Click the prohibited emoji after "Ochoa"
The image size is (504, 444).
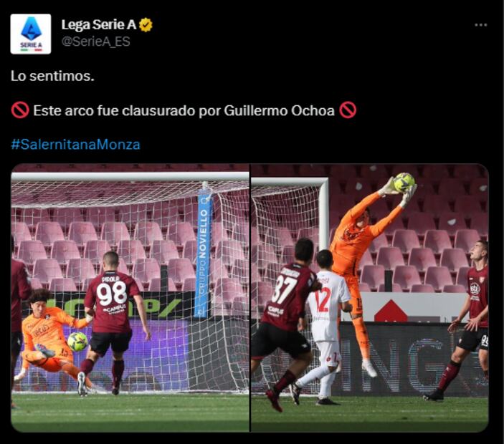348,110
